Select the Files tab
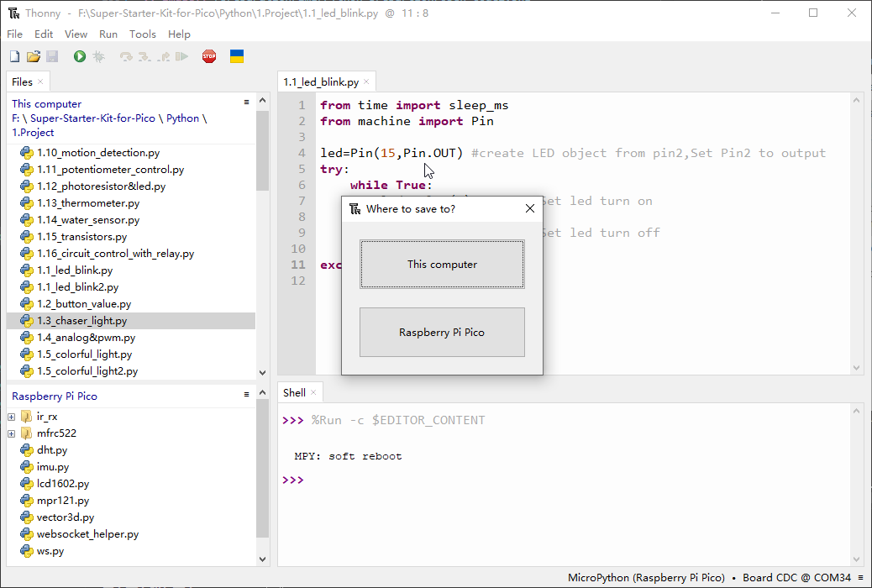The width and height of the screenshot is (872, 588). 22,81
